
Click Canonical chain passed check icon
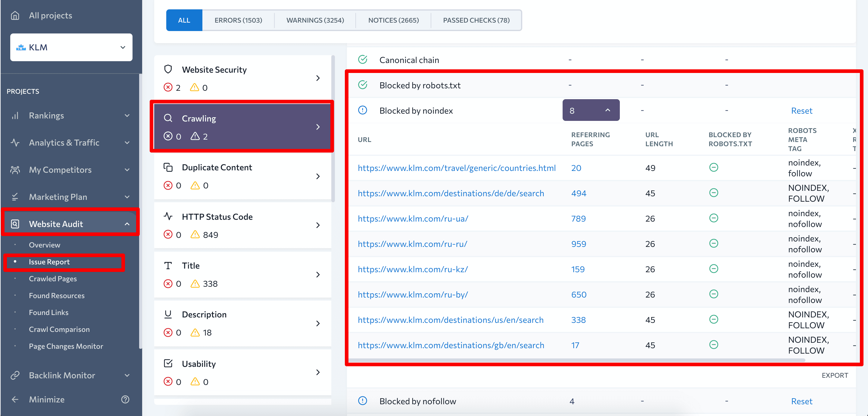click(363, 60)
